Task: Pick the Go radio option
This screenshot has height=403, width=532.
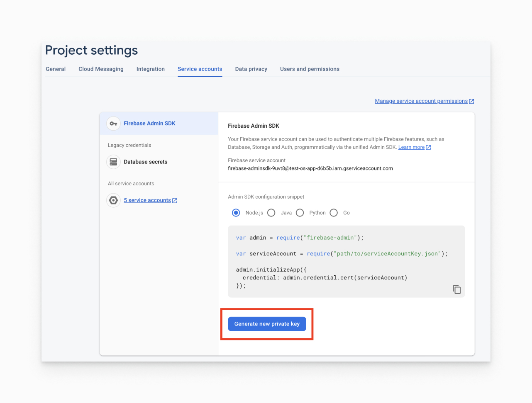Action: [334, 213]
